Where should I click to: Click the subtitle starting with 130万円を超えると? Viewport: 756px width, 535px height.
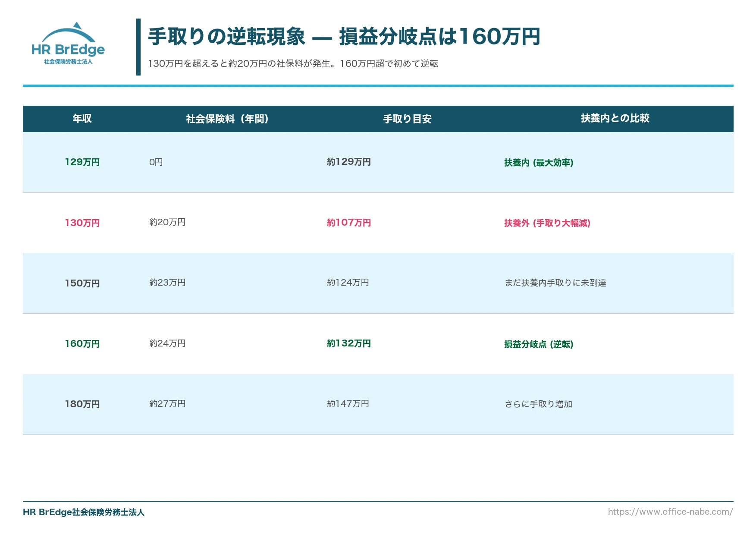(x=293, y=64)
